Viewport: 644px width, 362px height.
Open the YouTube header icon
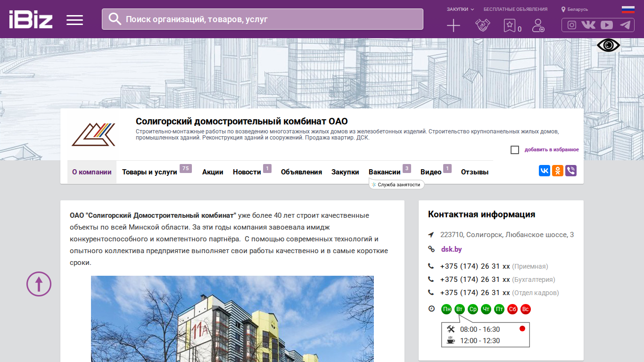pos(607,25)
